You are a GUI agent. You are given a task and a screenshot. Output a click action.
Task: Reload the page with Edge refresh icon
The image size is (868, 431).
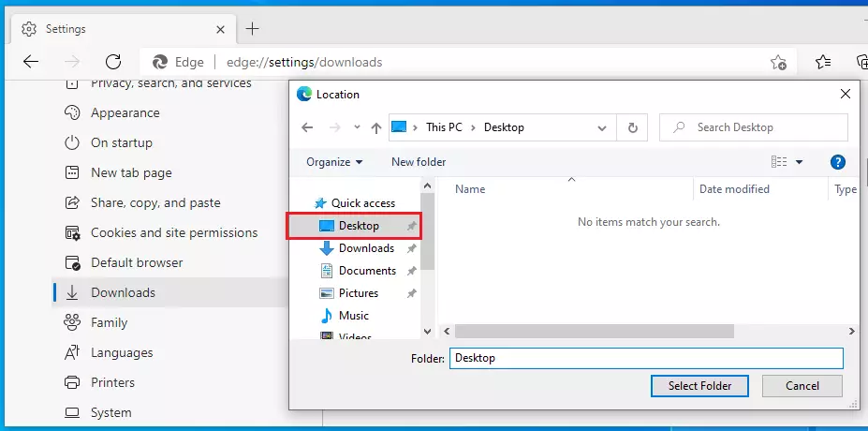pyautogui.click(x=113, y=62)
